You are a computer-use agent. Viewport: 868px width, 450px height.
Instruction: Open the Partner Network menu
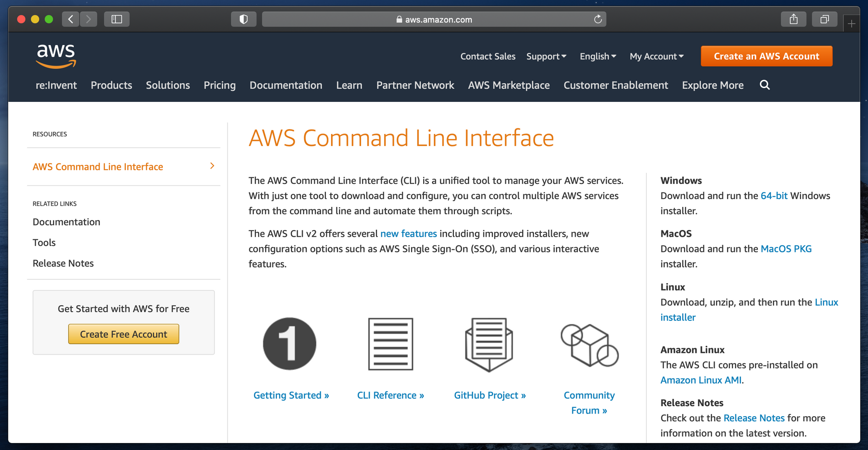(x=415, y=85)
